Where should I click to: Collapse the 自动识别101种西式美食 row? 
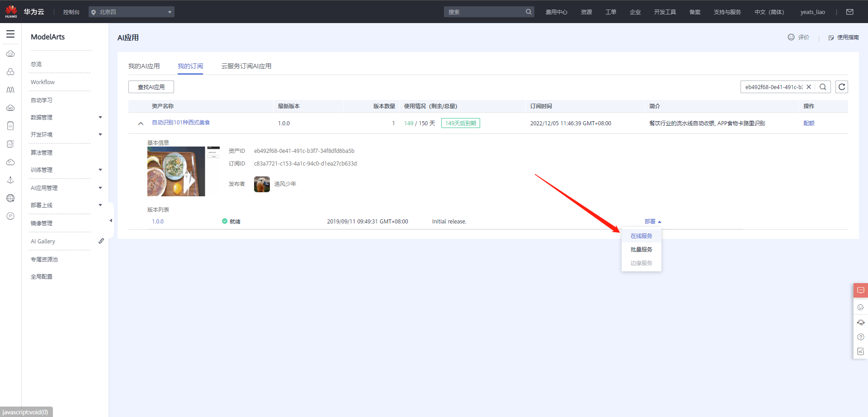tap(141, 123)
